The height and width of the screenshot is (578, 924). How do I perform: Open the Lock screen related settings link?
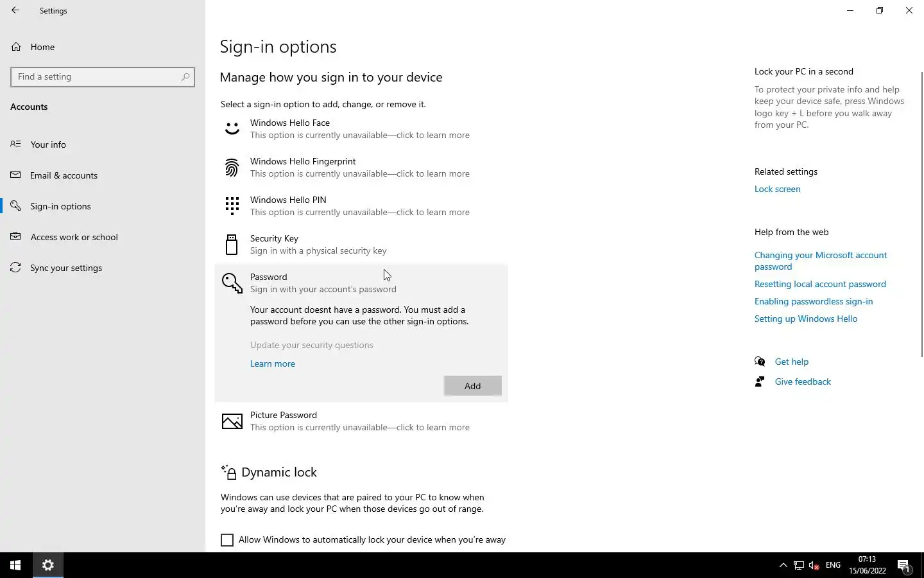click(x=777, y=189)
